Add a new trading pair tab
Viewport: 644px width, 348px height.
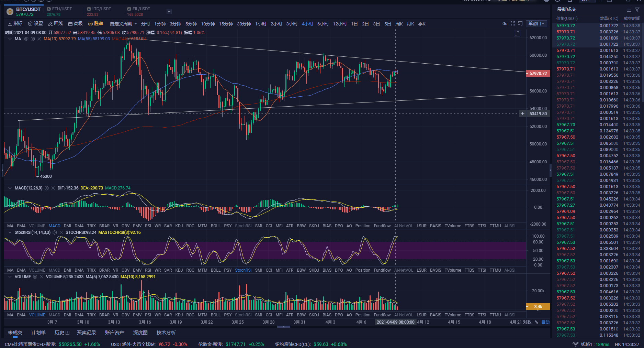[x=169, y=12]
